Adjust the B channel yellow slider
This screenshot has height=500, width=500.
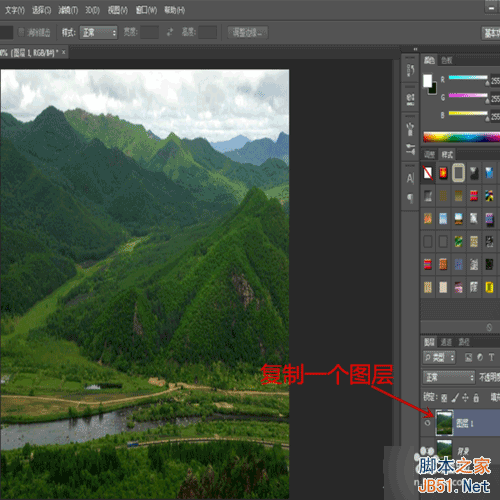468,113
